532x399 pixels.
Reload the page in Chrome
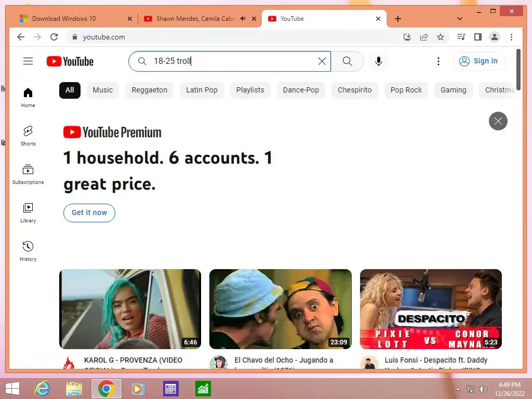click(54, 37)
